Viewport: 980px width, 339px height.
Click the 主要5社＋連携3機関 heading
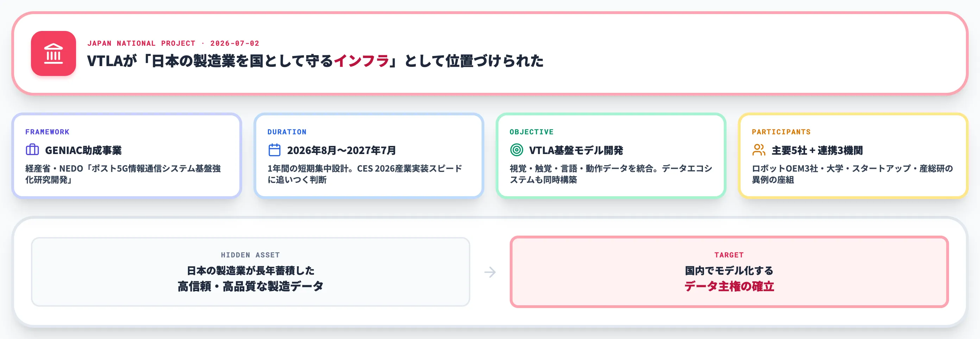(817, 150)
